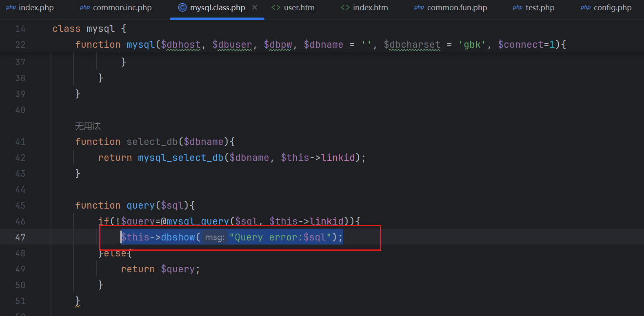Select the mysql.class.php tab
Image resolution: width=644 pixels, height=316 pixels.
click(217, 8)
